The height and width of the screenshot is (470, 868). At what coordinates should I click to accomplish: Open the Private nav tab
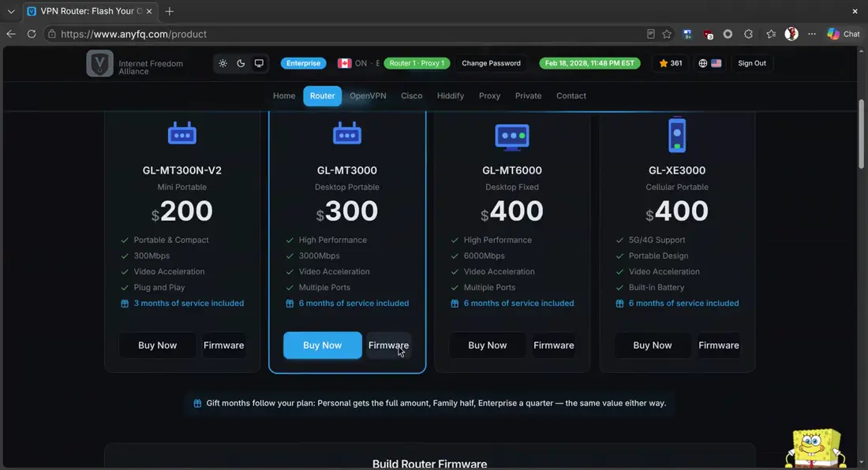(x=528, y=95)
